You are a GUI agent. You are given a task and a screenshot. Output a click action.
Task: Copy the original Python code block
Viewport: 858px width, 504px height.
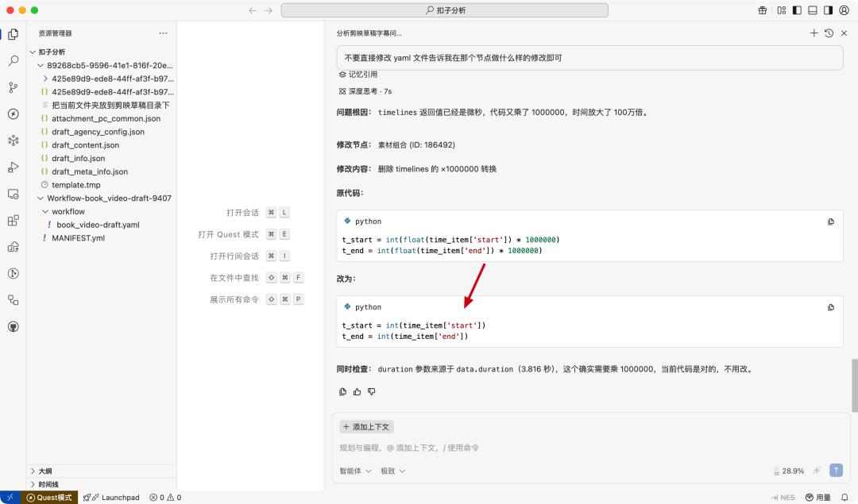coord(831,221)
